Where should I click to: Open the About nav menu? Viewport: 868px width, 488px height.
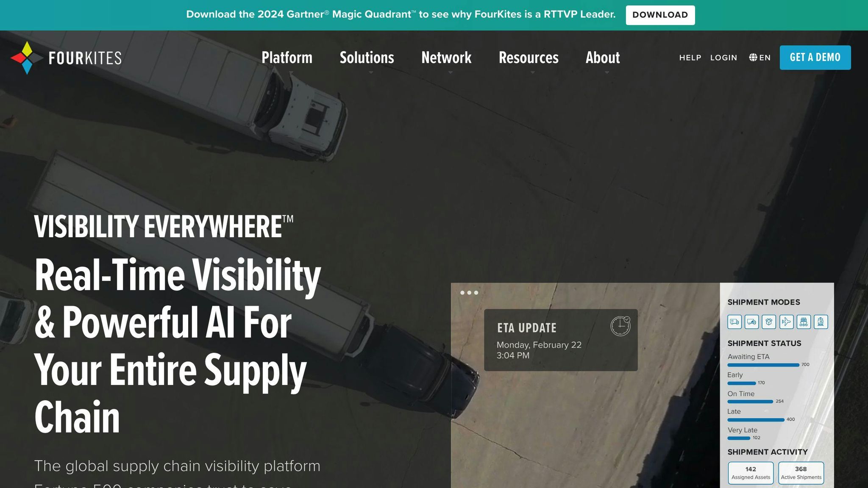(602, 58)
